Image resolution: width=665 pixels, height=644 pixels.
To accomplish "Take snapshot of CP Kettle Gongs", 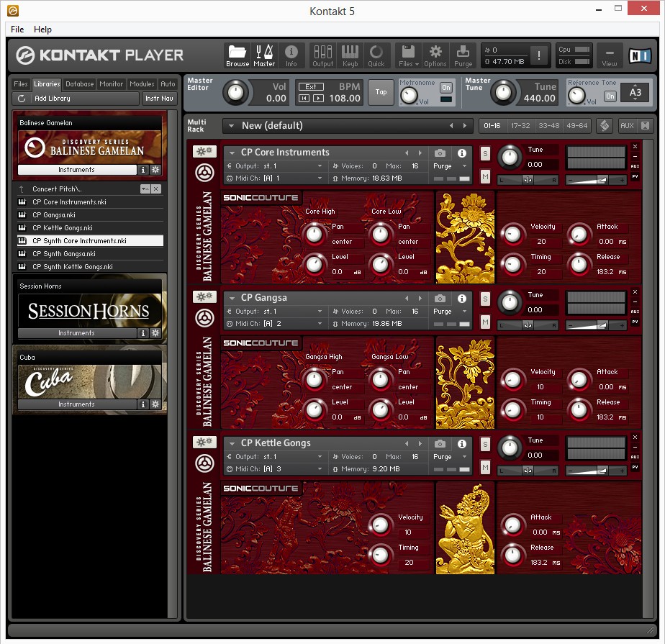I will click(440, 443).
